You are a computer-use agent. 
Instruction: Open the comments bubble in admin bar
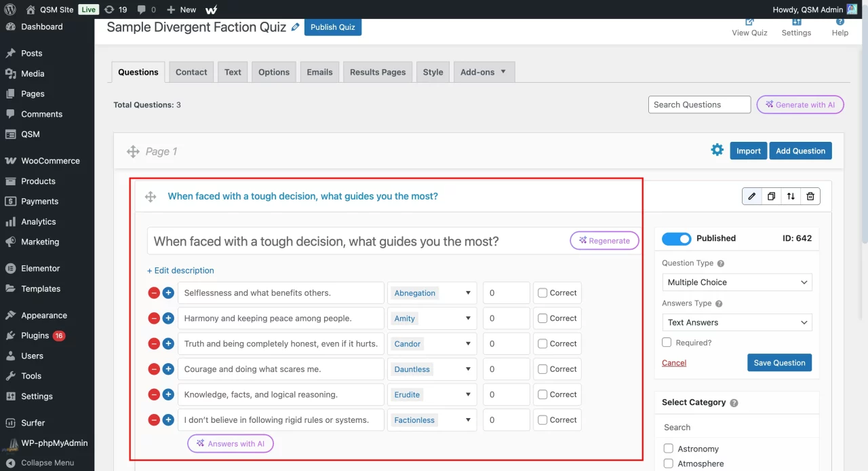point(146,10)
